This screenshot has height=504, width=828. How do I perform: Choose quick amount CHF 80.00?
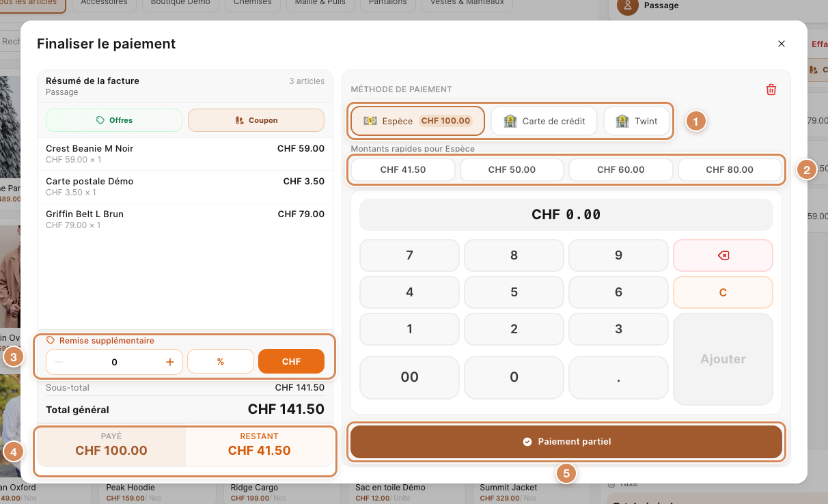[x=730, y=169]
